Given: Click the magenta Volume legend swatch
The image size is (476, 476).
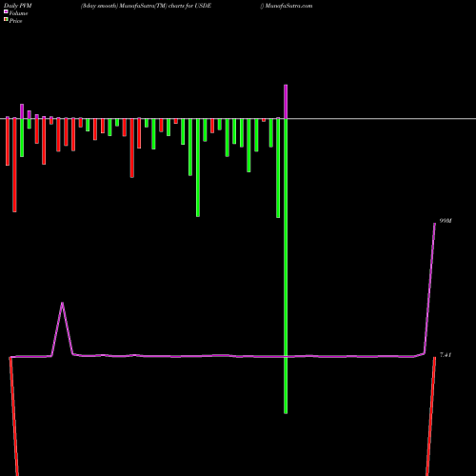Looking at the screenshot, I should 6,11.
